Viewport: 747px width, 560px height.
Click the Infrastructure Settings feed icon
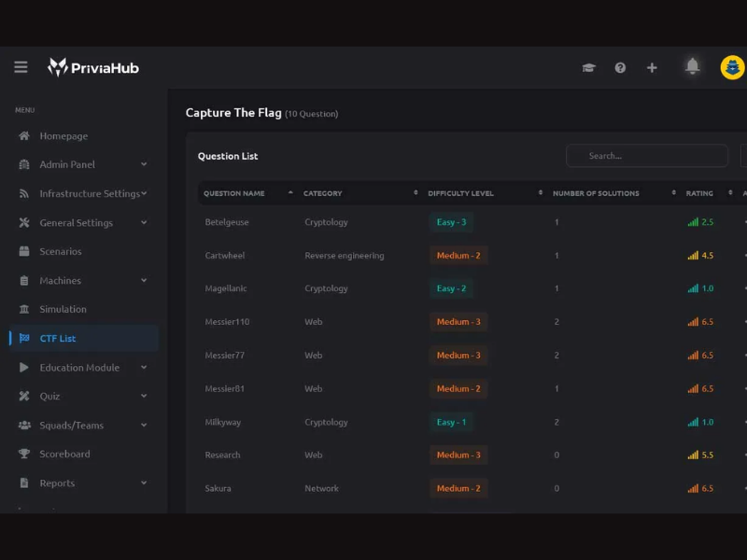[x=24, y=193]
